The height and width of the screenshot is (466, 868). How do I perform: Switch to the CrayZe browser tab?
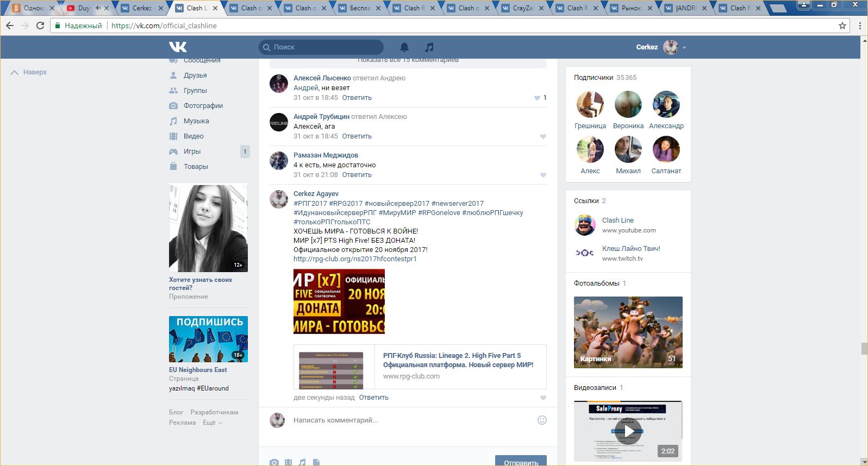click(522, 8)
